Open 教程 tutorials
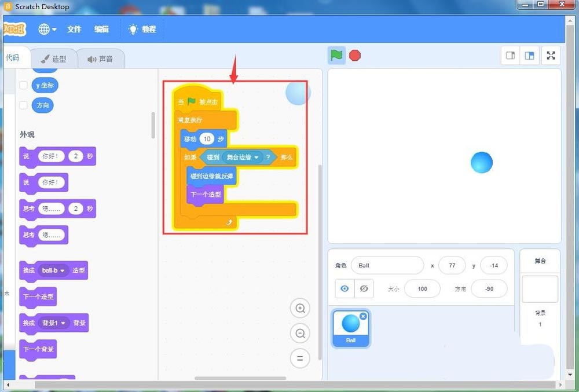Image resolution: width=579 pixels, height=392 pixels. 142,29
